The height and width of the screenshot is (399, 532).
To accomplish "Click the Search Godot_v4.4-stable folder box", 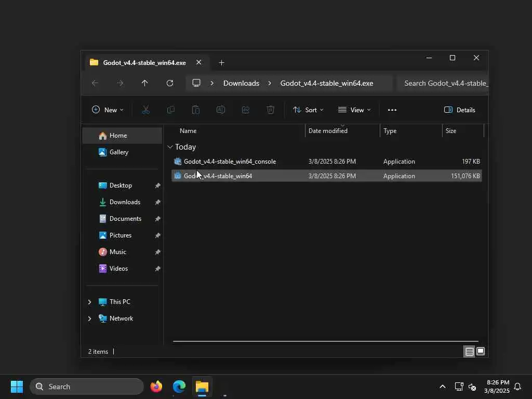I will tap(443, 83).
